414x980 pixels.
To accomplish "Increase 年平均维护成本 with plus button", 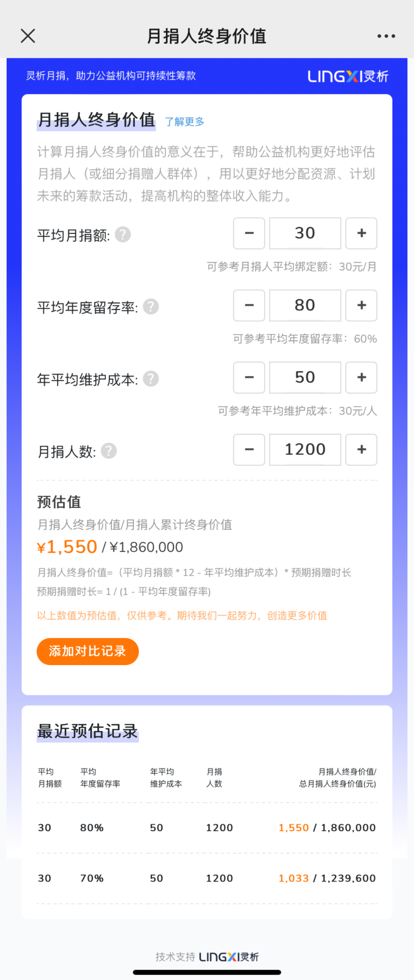I will [x=361, y=377].
